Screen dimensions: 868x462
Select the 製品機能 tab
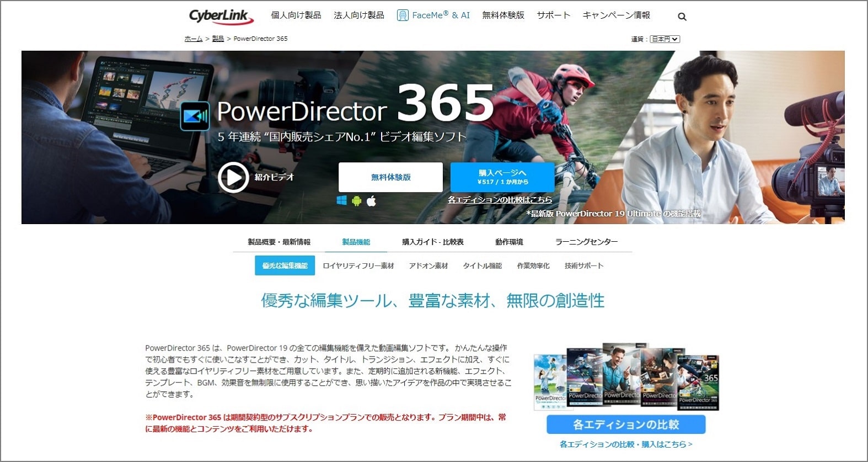356,242
